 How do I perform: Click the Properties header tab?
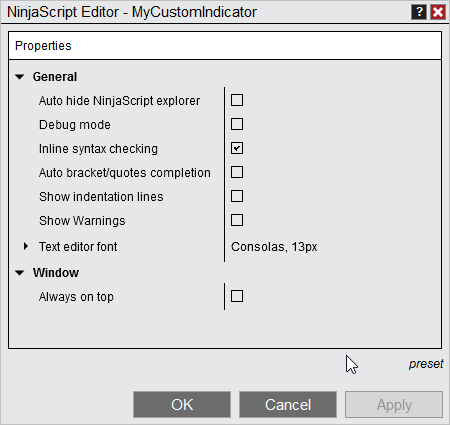click(43, 46)
